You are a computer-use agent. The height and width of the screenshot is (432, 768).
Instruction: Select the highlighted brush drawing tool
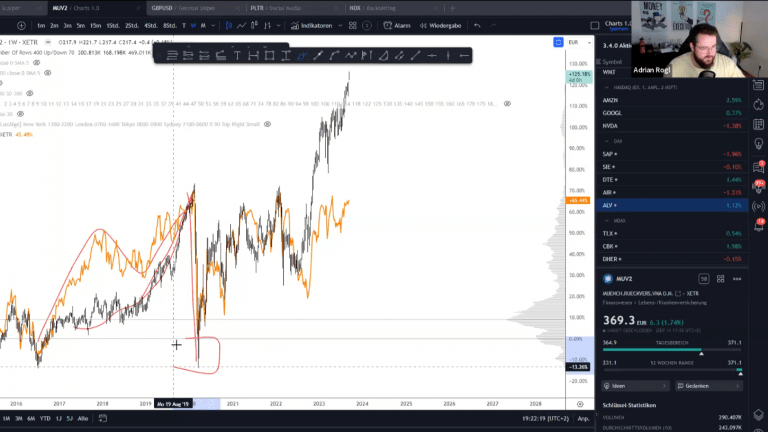(x=302, y=56)
